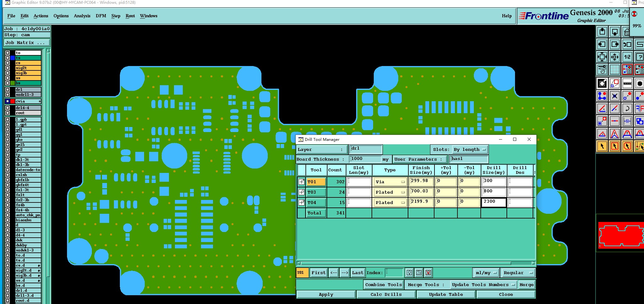Click the ruler measure tool icon
The height and width of the screenshot is (304, 644).
(x=627, y=83)
